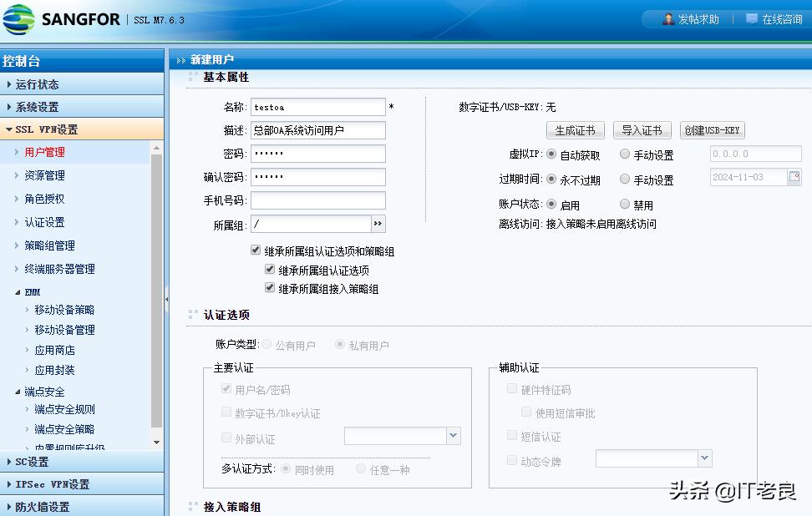Set 账户状态 to 启用
The height and width of the screenshot is (516, 812).
click(x=551, y=204)
